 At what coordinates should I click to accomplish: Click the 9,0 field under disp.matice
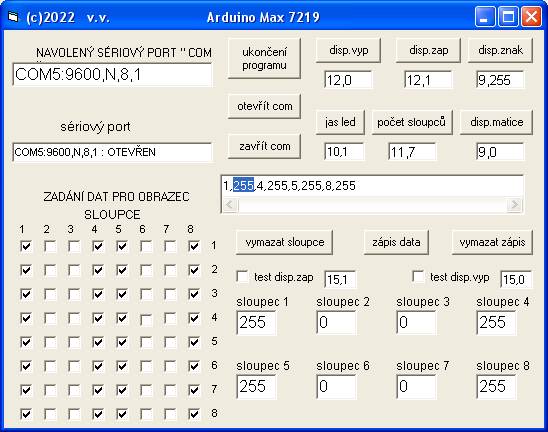pos(500,152)
